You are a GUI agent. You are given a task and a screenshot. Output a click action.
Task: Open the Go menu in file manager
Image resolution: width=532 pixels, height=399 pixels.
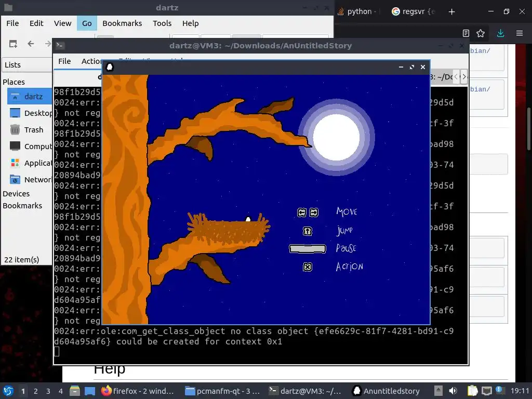[87, 23]
